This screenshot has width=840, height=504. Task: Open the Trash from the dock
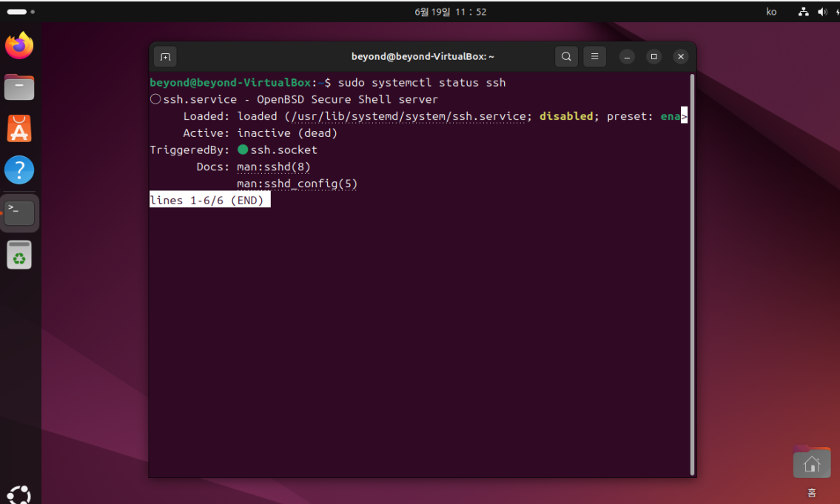[19, 255]
